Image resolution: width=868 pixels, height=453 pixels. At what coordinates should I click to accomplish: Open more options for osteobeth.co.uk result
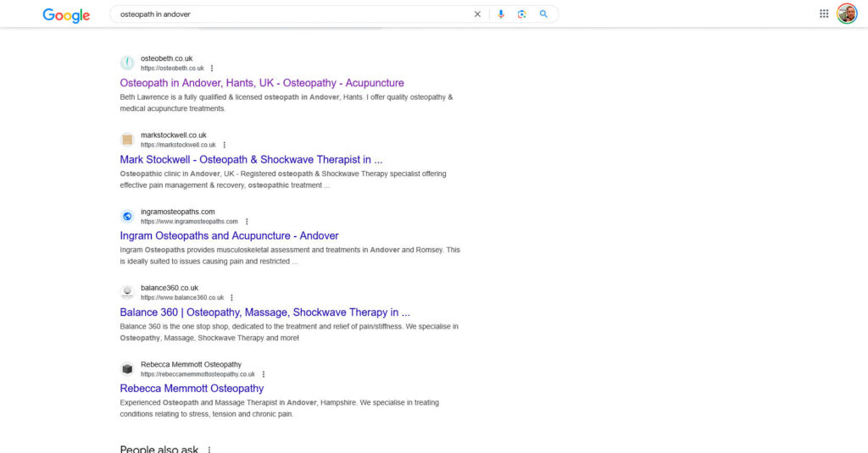[212, 69]
